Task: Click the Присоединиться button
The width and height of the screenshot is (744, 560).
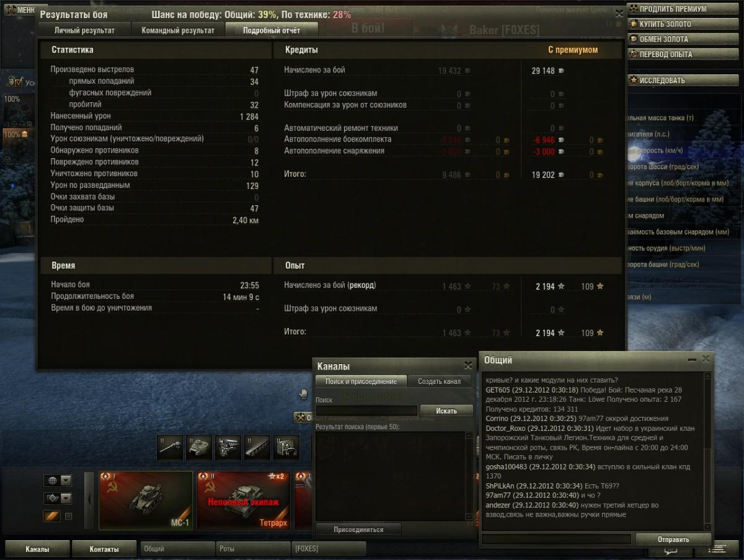Action: coord(358,530)
